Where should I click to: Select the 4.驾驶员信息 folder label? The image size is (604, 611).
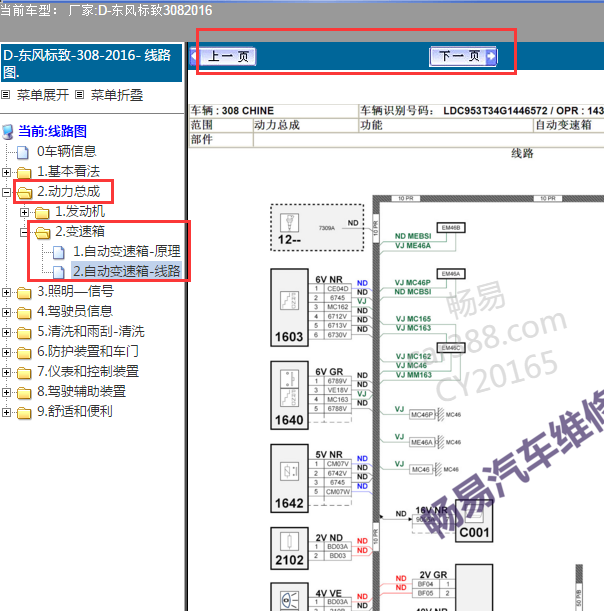75,311
